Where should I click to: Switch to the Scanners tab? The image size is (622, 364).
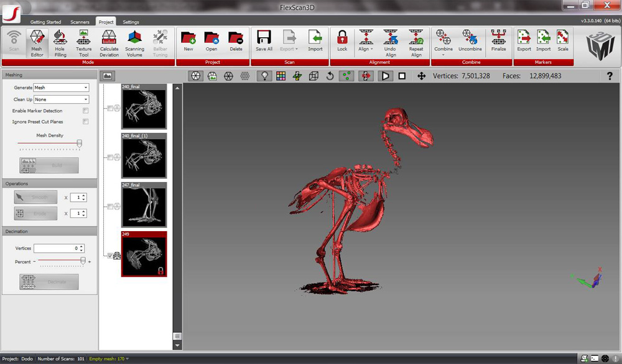pos(80,22)
